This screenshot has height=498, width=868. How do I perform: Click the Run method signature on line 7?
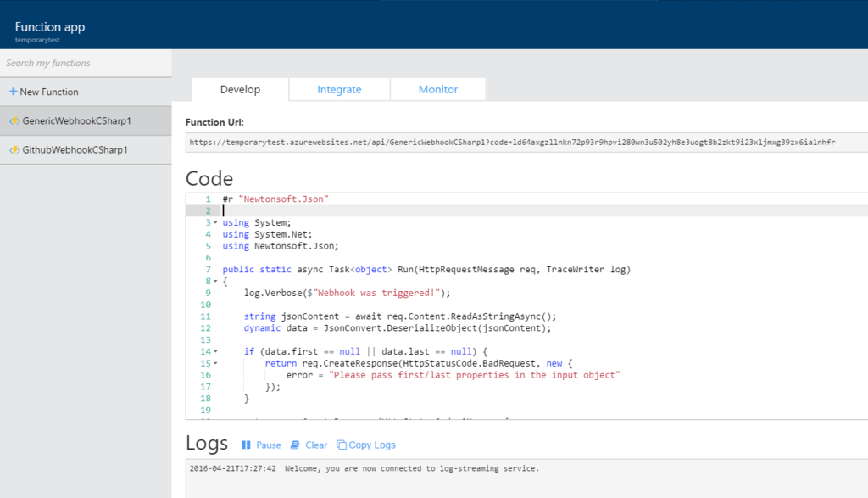tap(426, 270)
